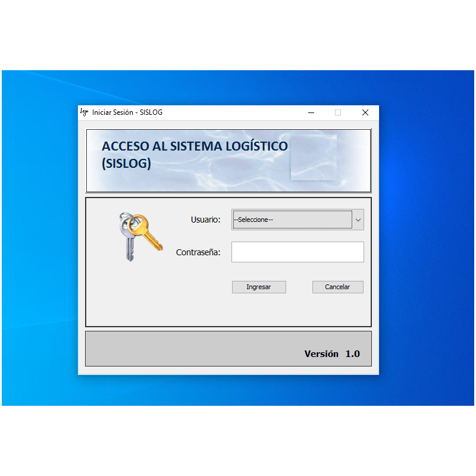The height and width of the screenshot is (476, 476).
Task: Click the gold and silver keys icon
Action: tap(139, 236)
